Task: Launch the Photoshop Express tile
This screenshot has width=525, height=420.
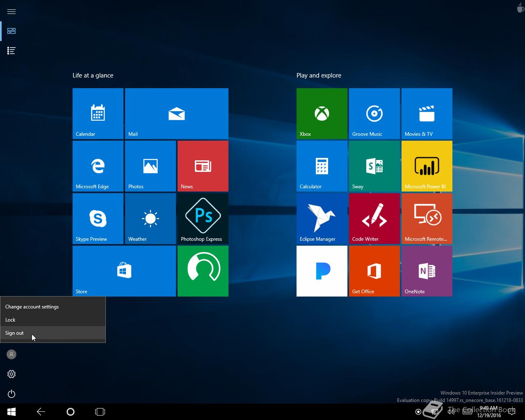Action: (x=203, y=219)
